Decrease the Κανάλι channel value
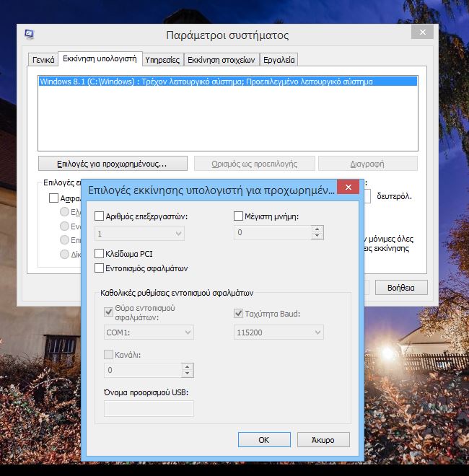Screen dimensions: 469x476 click(188, 374)
